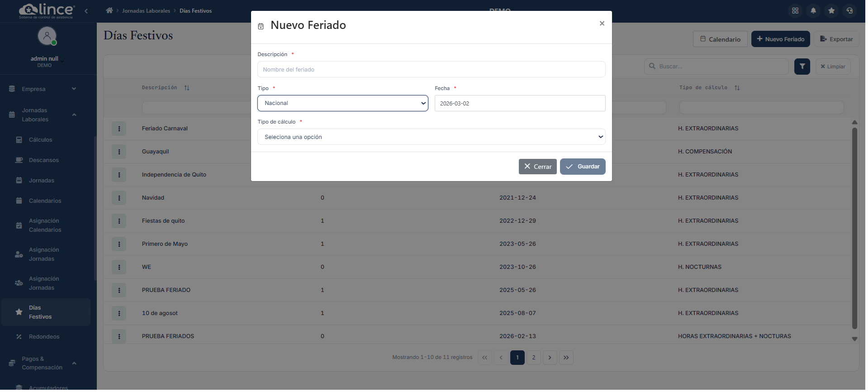The image size is (868, 392).
Task: Click the favorites star icon in header
Action: click(831, 10)
